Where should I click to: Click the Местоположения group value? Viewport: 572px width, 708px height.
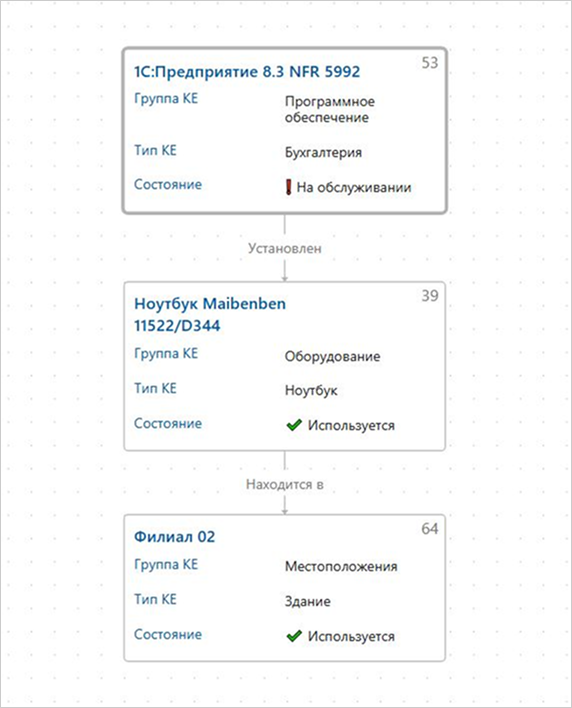pyautogui.click(x=341, y=566)
